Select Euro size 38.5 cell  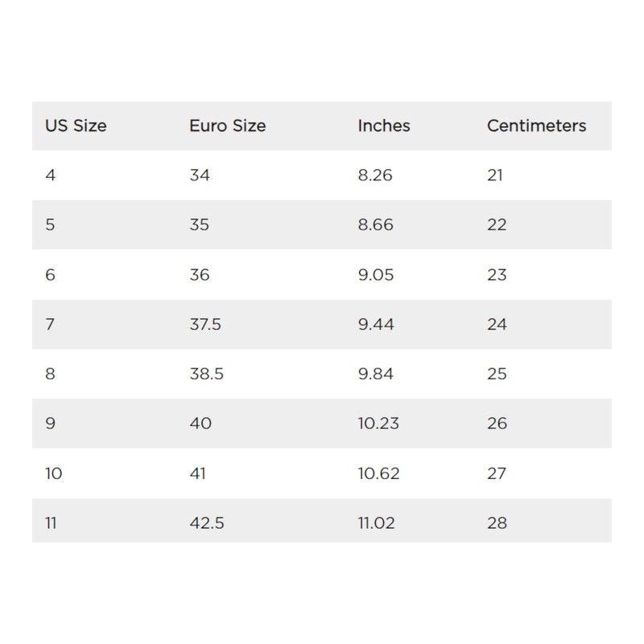pyautogui.click(x=206, y=374)
